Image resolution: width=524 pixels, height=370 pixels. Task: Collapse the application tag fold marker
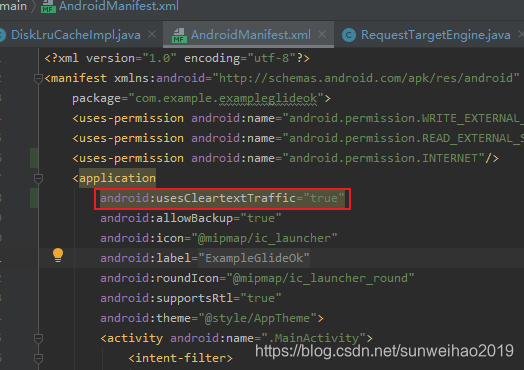click(38, 178)
